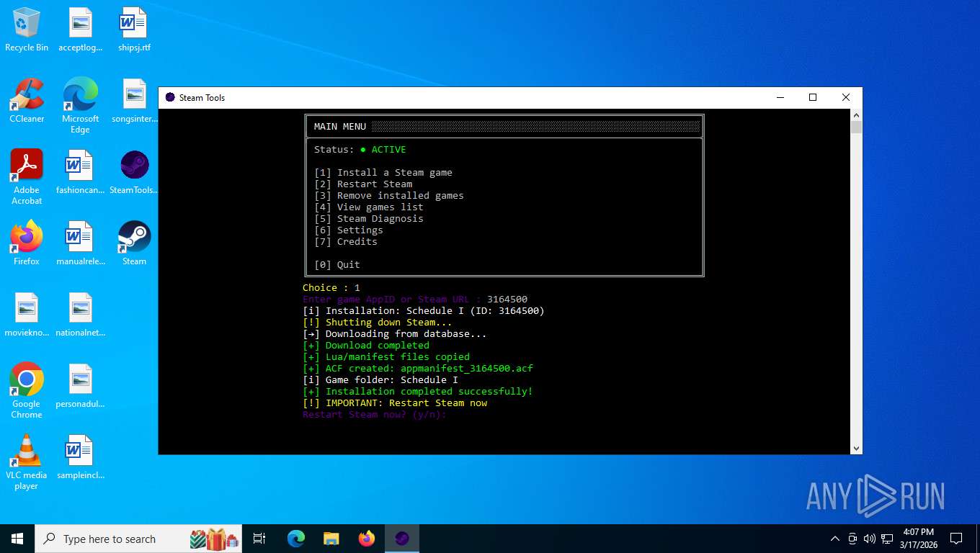Click the console scrollbar up arrow
The height and width of the screenshot is (553, 980).
click(x=856, y=114)
